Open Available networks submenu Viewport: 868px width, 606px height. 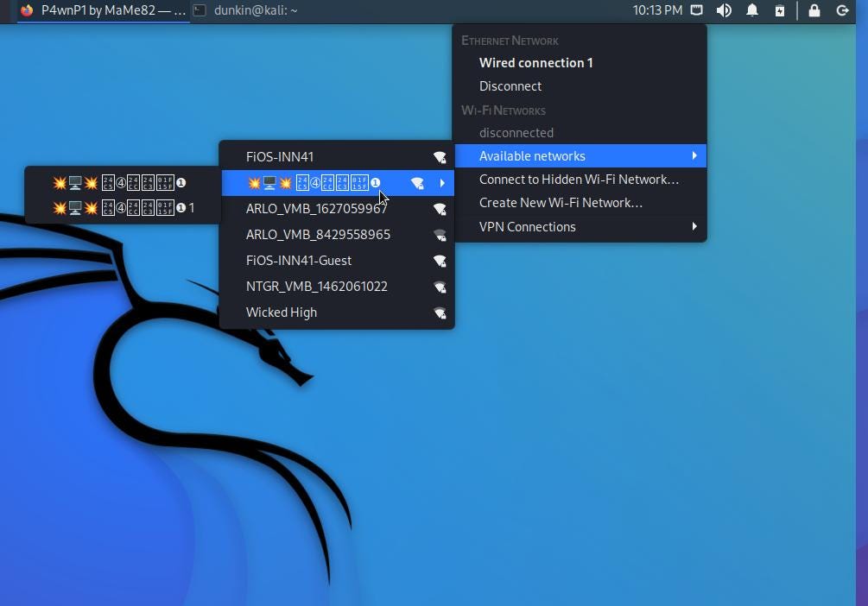(580, 156)
